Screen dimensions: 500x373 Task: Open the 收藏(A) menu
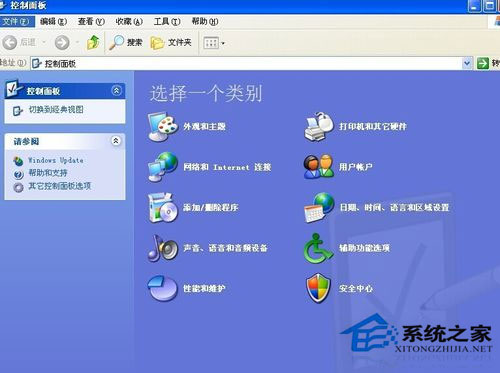coord(129,22)
